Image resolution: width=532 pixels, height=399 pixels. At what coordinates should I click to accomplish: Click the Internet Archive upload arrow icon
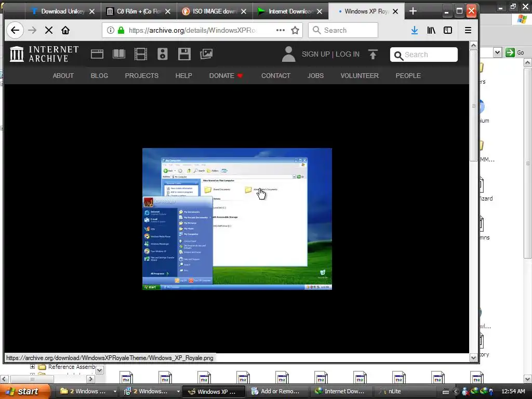click(x=373, y=54)
